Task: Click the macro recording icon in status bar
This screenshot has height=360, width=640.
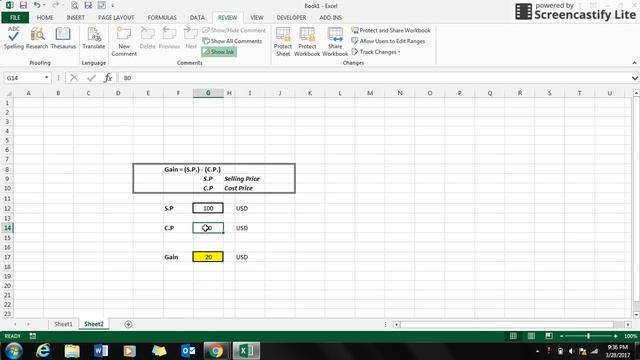Action: (33, 336)
